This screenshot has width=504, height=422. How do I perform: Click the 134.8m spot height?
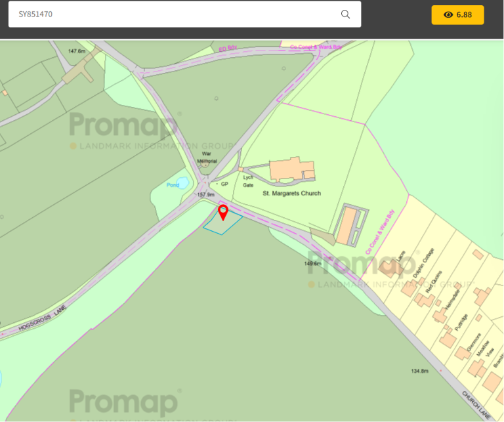point(419,371)
